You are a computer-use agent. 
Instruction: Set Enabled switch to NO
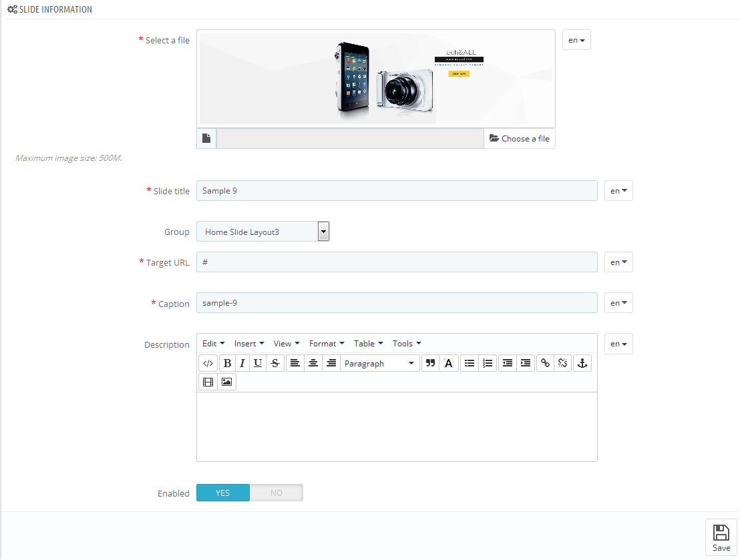click(276, 493)
